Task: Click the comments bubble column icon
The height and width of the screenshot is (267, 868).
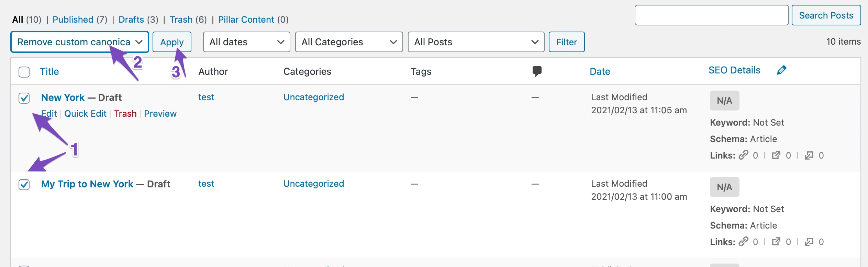Action: tap(537, 71)
